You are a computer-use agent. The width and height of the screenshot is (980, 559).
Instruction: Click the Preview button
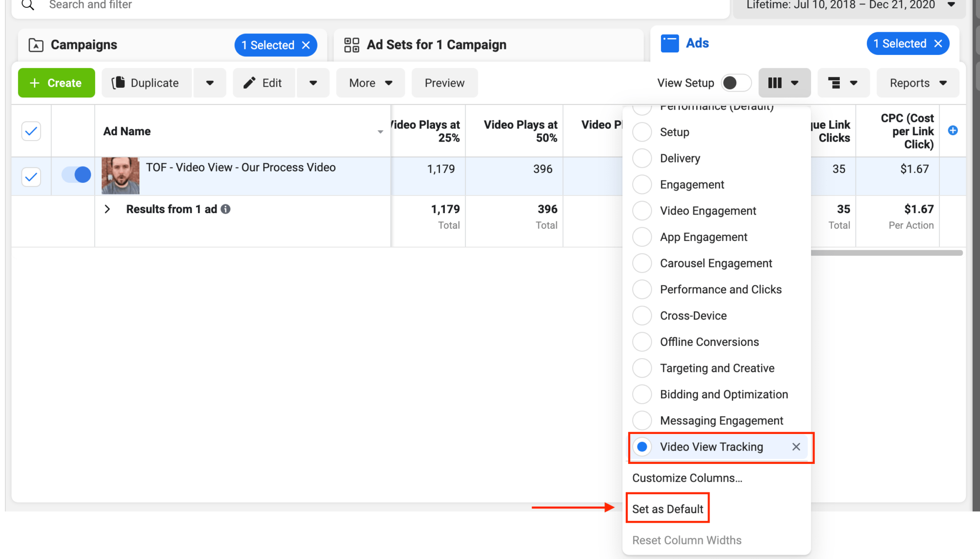[444, 83]
